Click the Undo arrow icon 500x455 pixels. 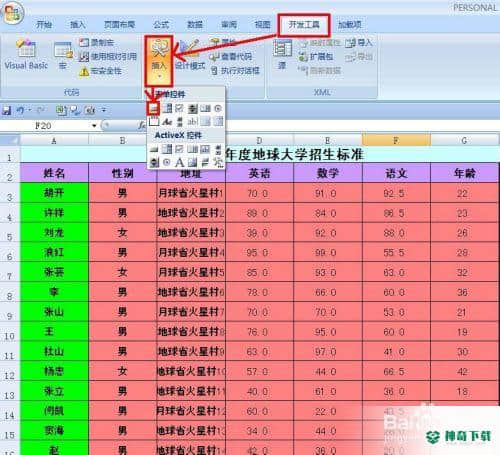[x=20, y=110]
